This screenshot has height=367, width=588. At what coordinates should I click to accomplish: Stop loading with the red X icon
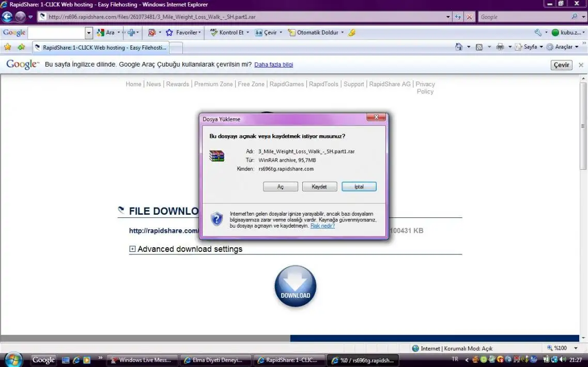coord(469,17)
